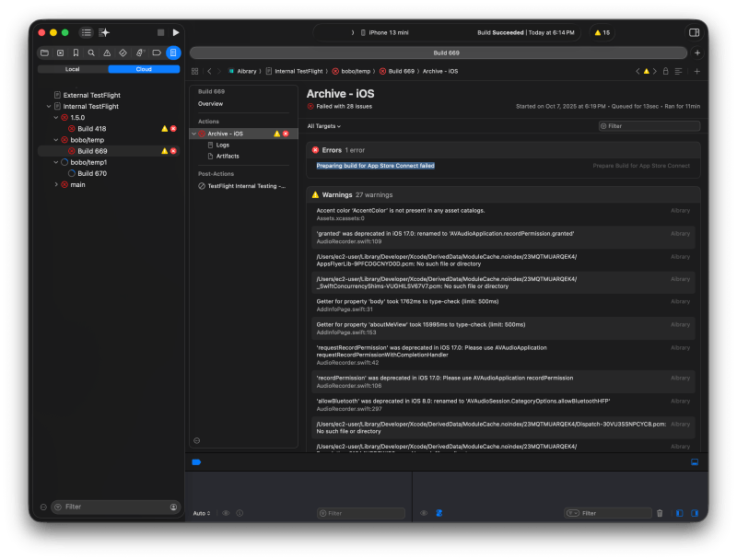Open the Test navigator diamond icon
Screen dimensions: 737x560
[123, 52]
